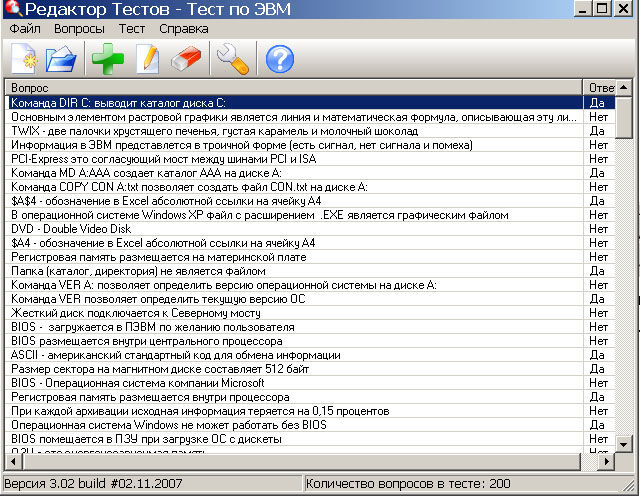
Task: Open the Вопросы menu
Action: (x=79, y=29)
